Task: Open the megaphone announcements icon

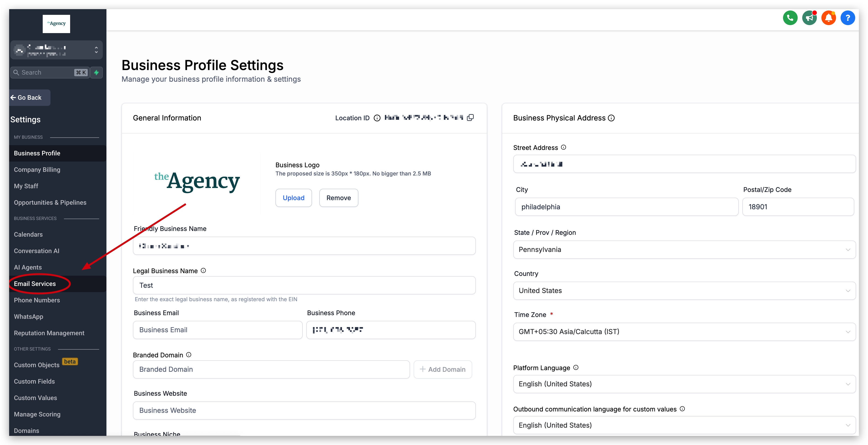Action: click(809, 18)
